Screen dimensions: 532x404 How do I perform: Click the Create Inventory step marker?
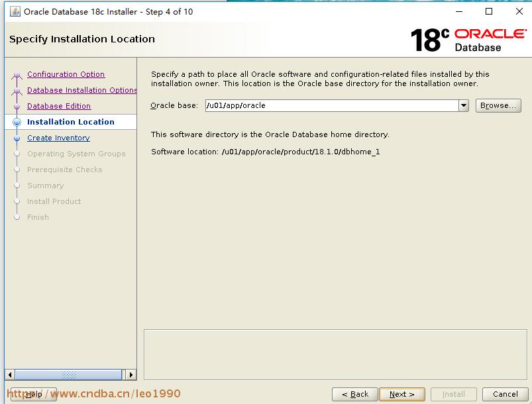click(17, 138)
